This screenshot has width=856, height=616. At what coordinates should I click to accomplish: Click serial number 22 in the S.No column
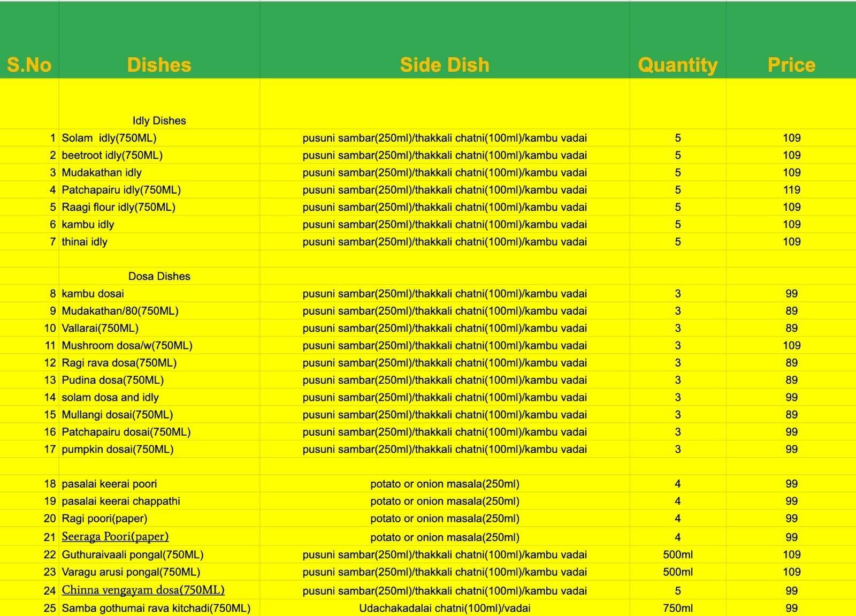[50, 554]
